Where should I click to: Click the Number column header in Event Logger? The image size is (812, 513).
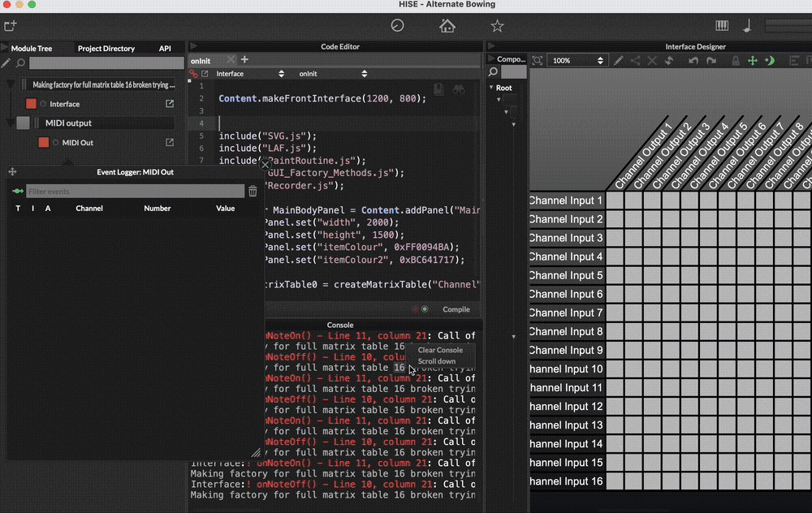(x=158, y=208)
